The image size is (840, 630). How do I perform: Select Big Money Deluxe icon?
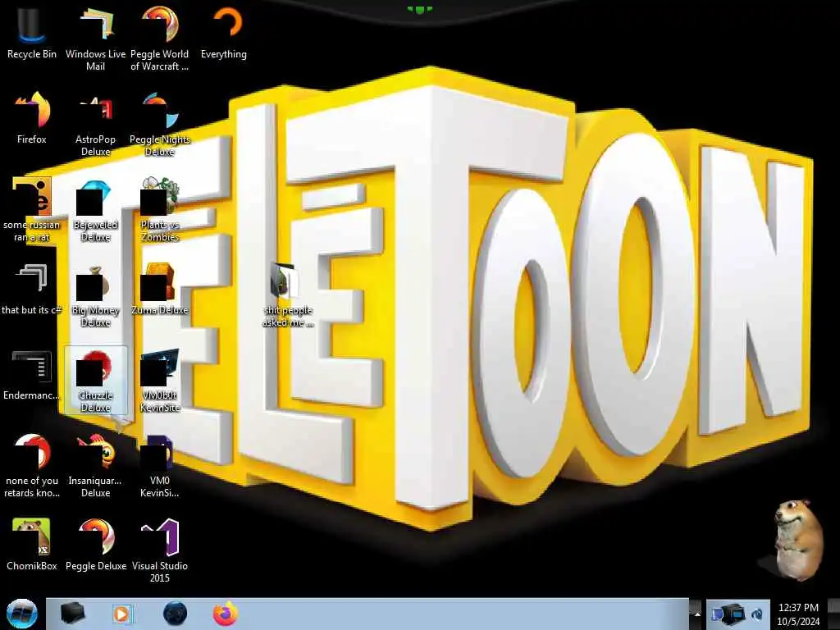point(95,294)
